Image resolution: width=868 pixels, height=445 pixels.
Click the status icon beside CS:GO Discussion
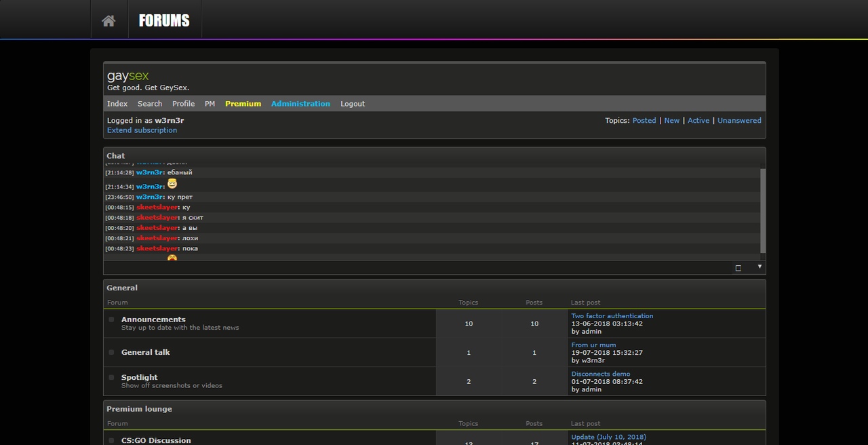click(112, 440)
